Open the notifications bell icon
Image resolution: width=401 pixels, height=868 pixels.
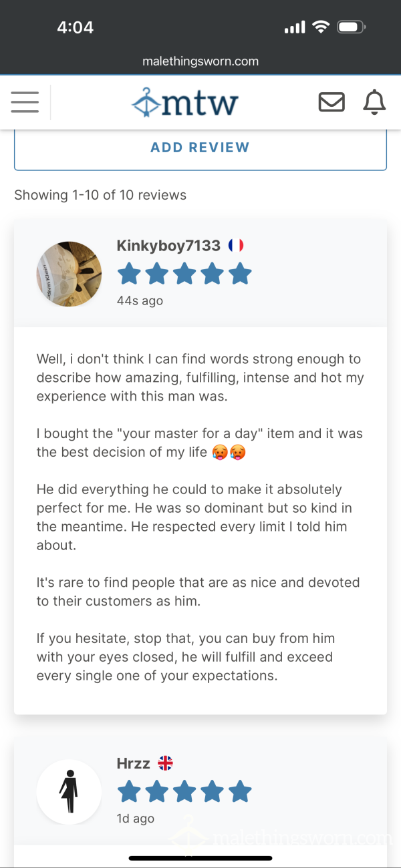pyautogui.click(x=374, y=102)
